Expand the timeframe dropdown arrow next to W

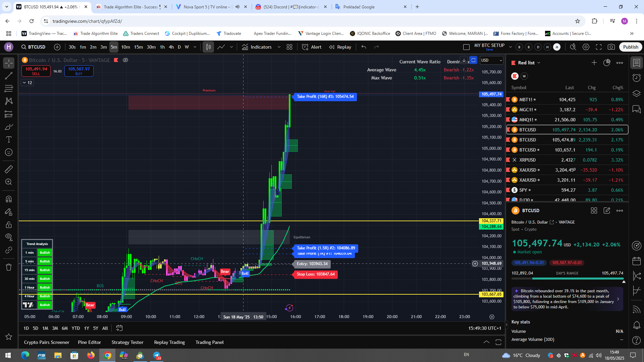(195, 47)
